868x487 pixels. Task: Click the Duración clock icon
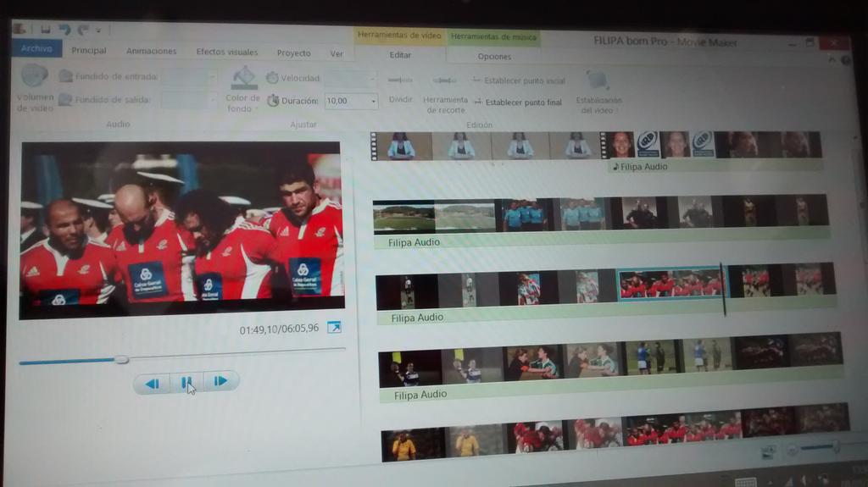click(x=273, y=101)
